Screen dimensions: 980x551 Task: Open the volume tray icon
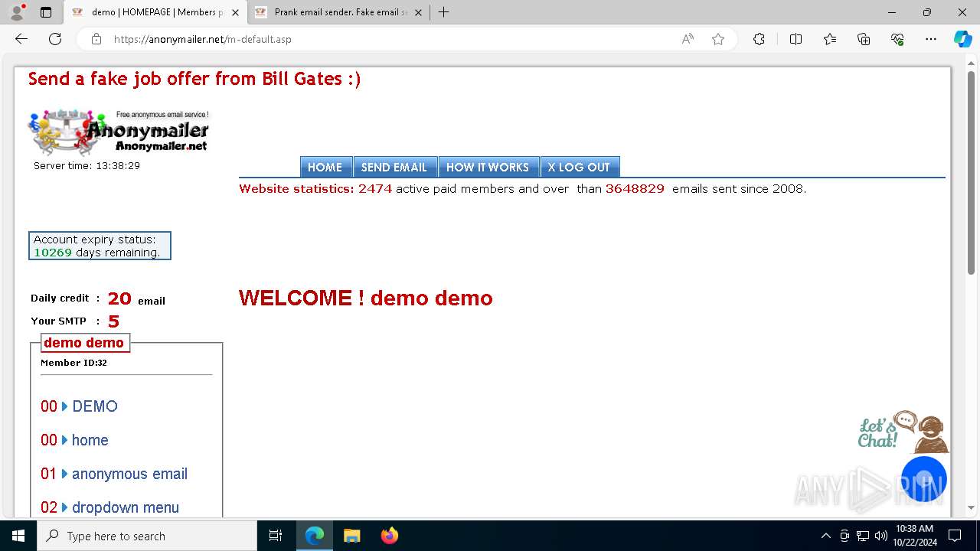[x=881, y=536]
